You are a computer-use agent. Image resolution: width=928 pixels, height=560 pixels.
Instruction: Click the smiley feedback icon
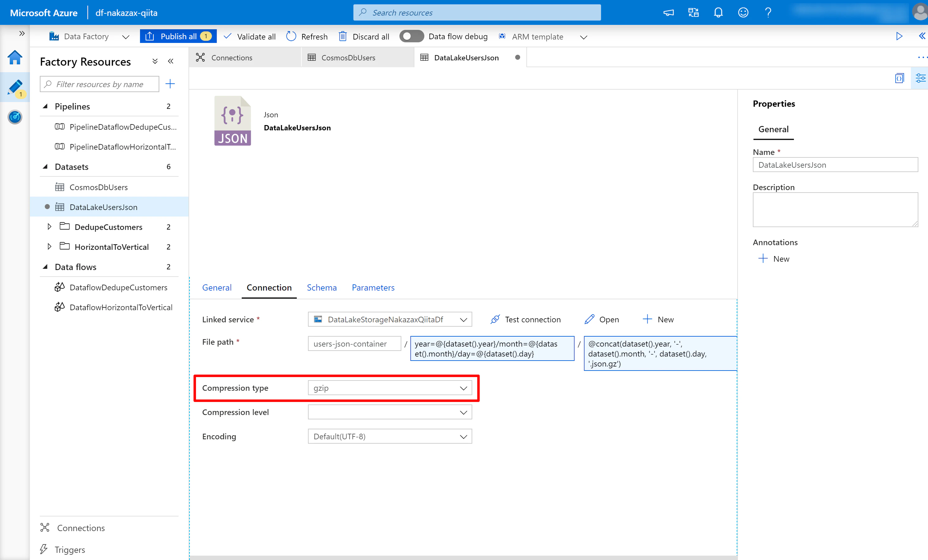click(x=743, y=13)
